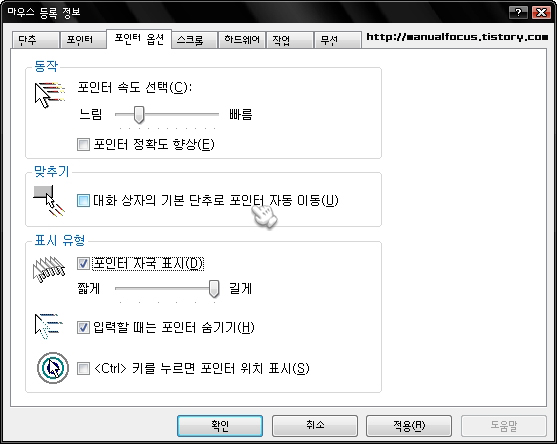
Task: Click the 포인터 속도 선택 label
Action: coord(135,87)
